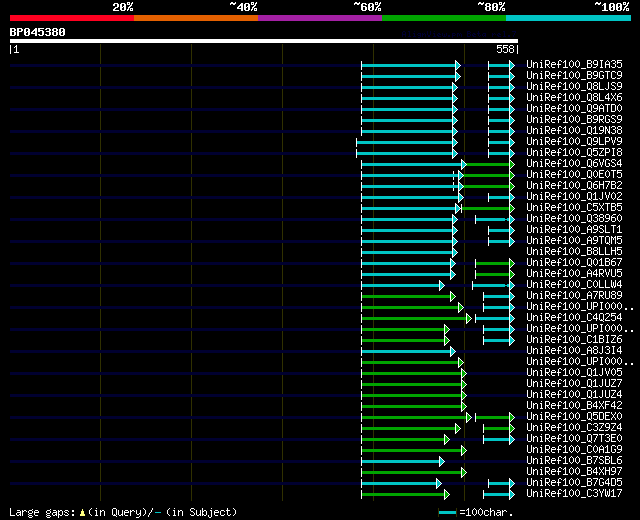Click UniRef100_Q1JUZ4 label
The height and width of the screenshot is (520, 640).
(x=574, y=395)
